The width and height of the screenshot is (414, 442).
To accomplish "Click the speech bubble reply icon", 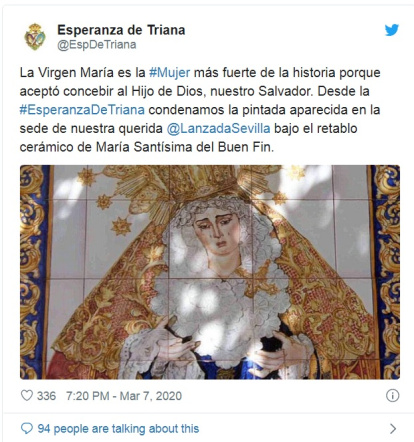I will (x=27, y=428).
